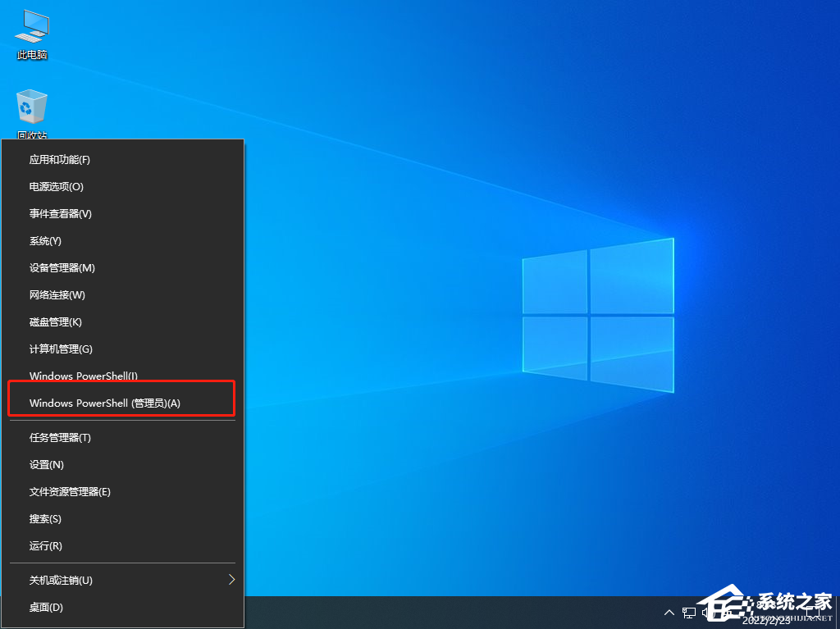Viewport: 840px width, 629px height.
Task: Open 网络连接 (Network Connections)
Action: 52,294
